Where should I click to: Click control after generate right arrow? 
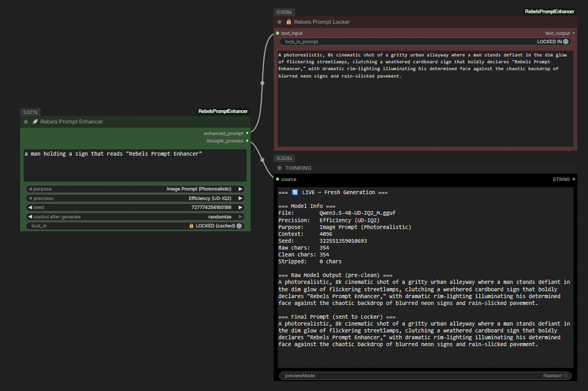click(241, 217)
